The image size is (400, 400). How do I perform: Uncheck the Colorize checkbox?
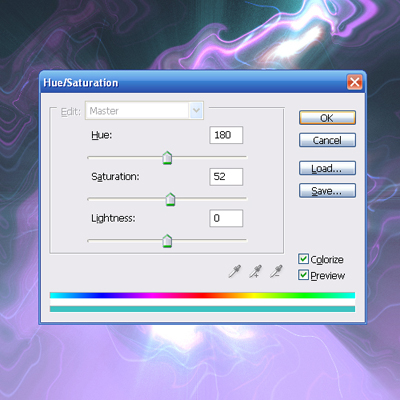[303, 259]
